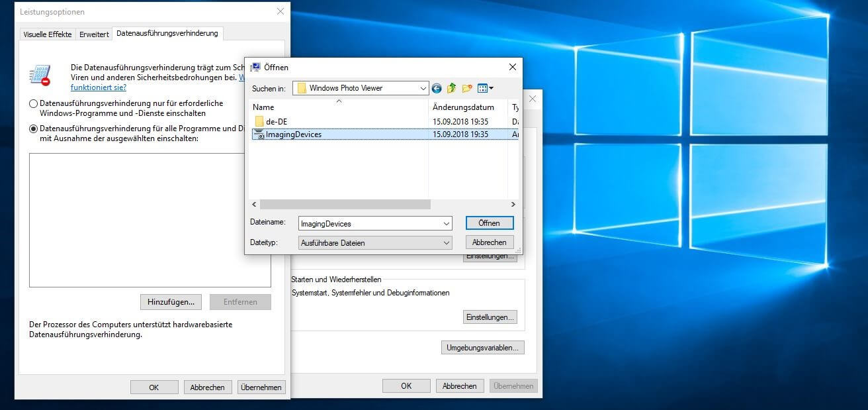The width and height of the screenshot is (868, 410).
Task: Select the Datenausführungsverhinderung tab
Action: tap(167, 33)
